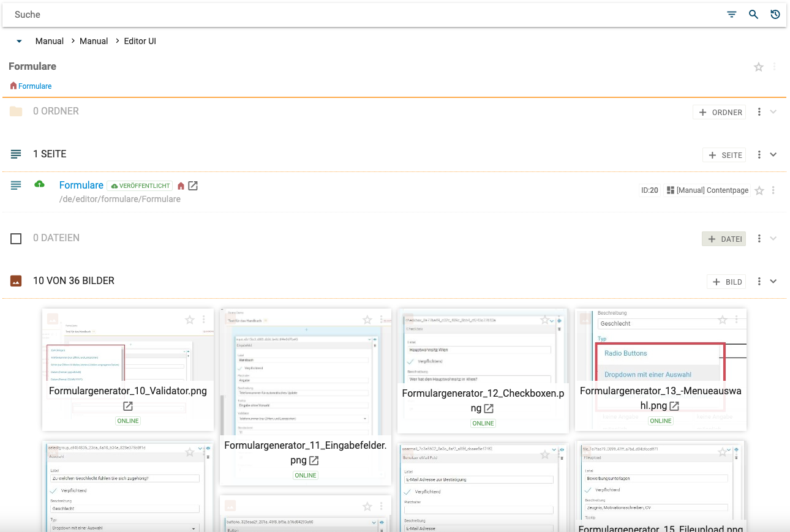Click the Formulargenerator_12_Checkboxen.png filename
Screen dimensions: 790x532
[483, 400]
